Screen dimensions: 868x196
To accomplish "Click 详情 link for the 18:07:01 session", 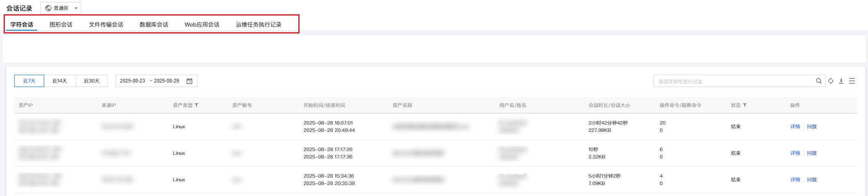I will (x=795, y=127).
